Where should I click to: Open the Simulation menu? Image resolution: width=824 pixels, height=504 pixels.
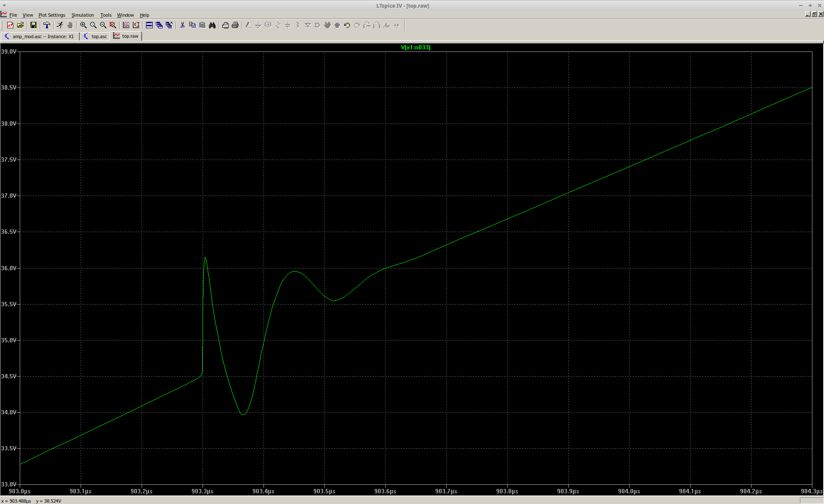[82, 15]
